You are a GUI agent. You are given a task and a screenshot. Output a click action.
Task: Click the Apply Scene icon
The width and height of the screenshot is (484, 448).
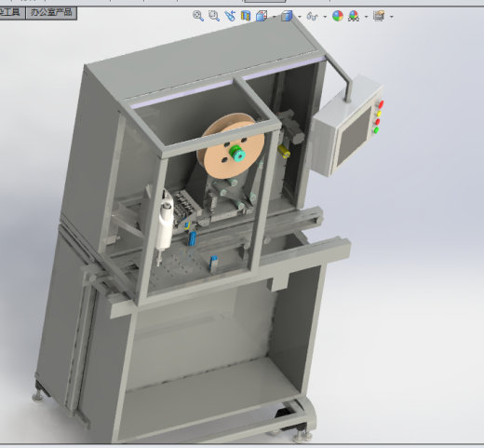pos(354,16)
